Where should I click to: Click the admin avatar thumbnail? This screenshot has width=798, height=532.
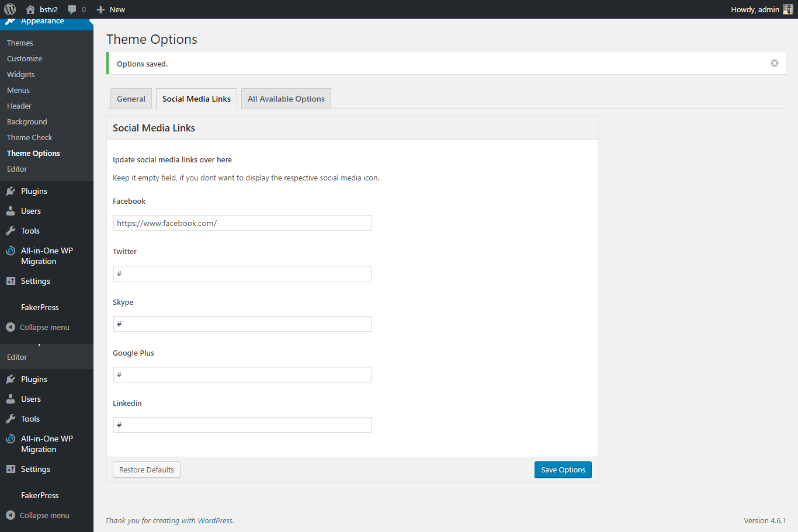[x=788, y=9]
